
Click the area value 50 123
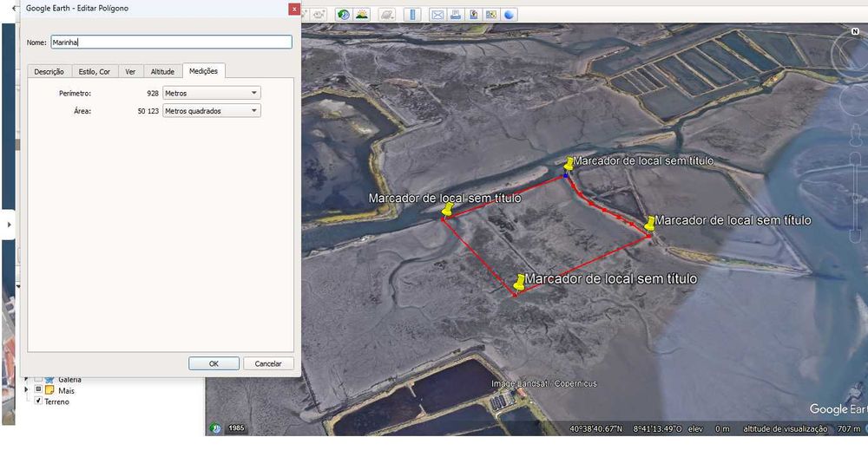(148, 111)
